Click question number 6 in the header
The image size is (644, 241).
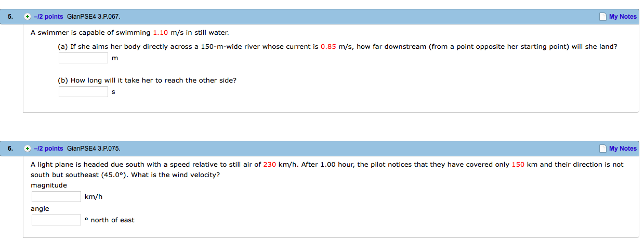tap(10, 149)
